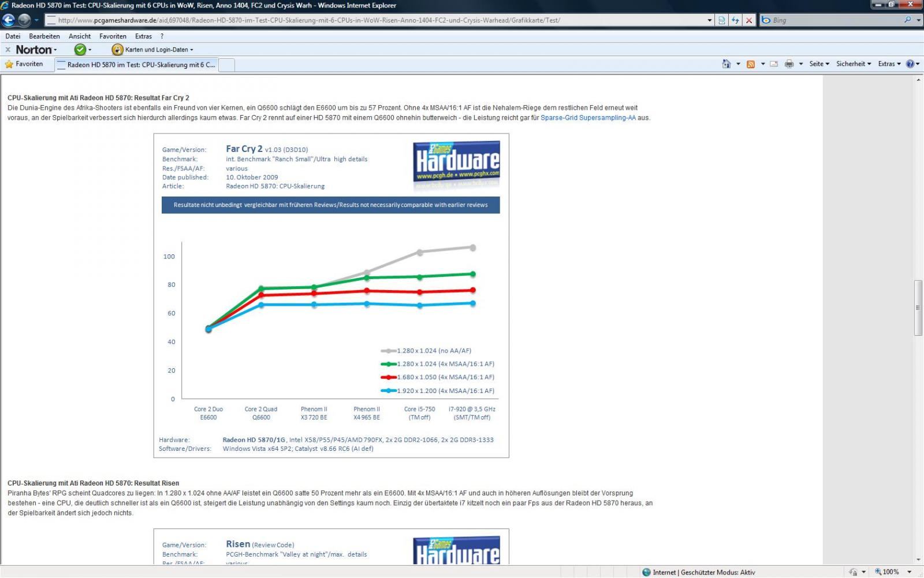
Task: Click the Far Cry 2 chart title
Action: (x=244, y=149)
